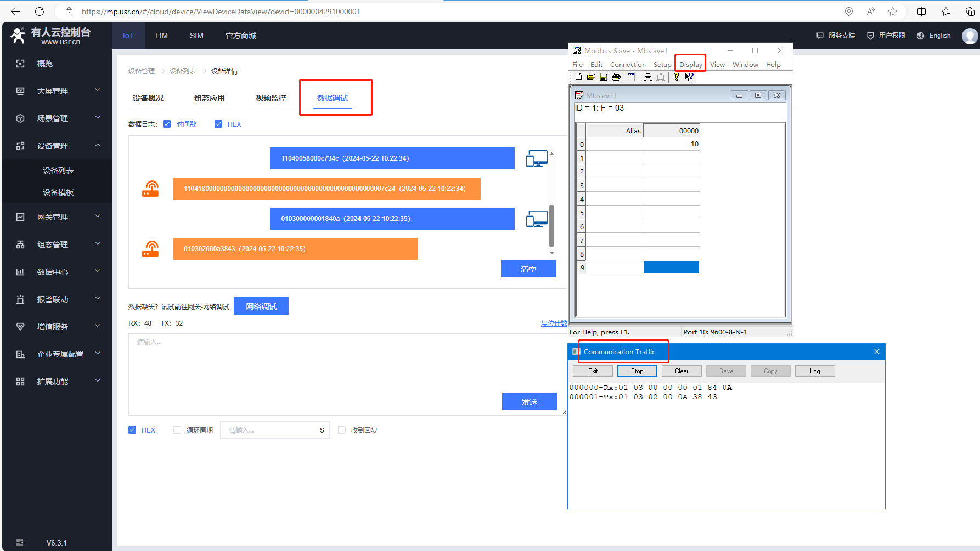980x551 pixels.
Task: Click the 复位计数 link
Action: 554,323
